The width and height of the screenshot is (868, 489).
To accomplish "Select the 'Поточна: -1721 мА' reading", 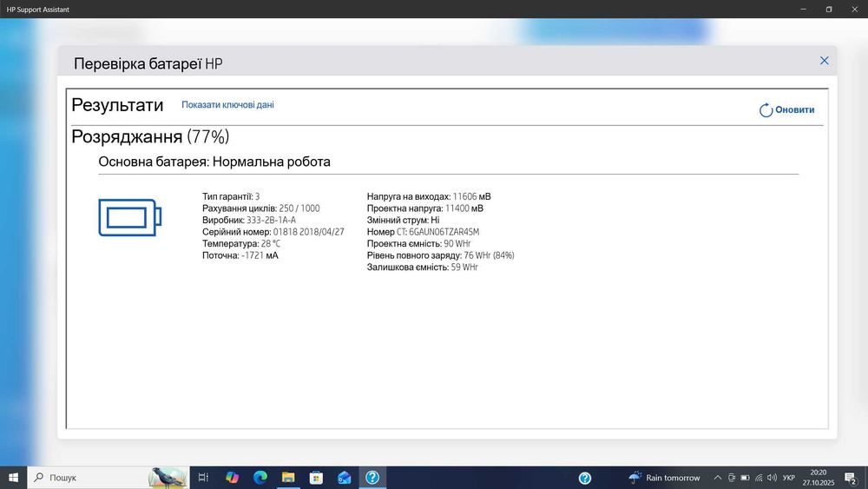I will click(240, 255).
